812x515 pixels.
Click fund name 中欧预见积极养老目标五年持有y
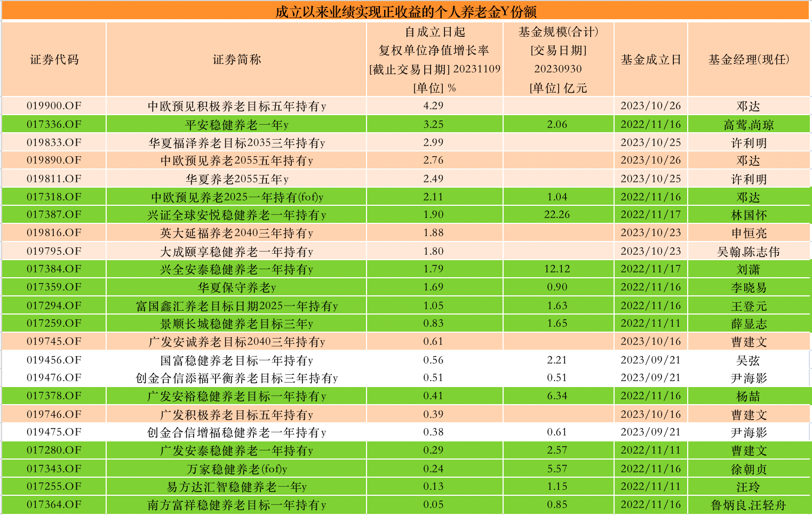click(x=237, y=106)
